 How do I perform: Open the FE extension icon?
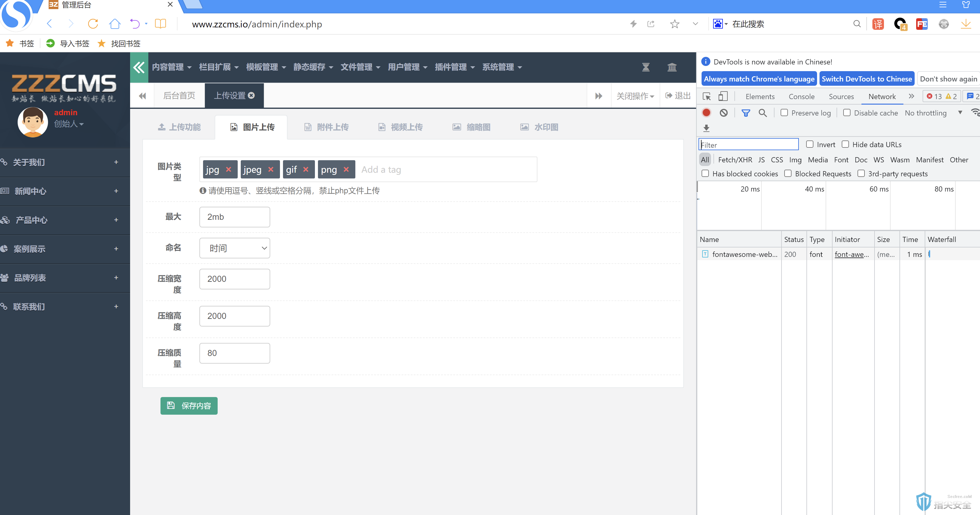tap(922, 24)
